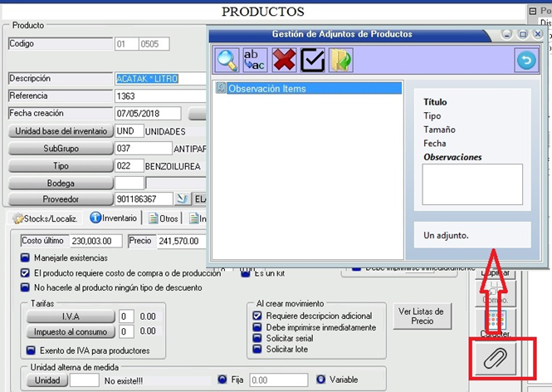Click the folder with green arrow icon

click(340, 60)
